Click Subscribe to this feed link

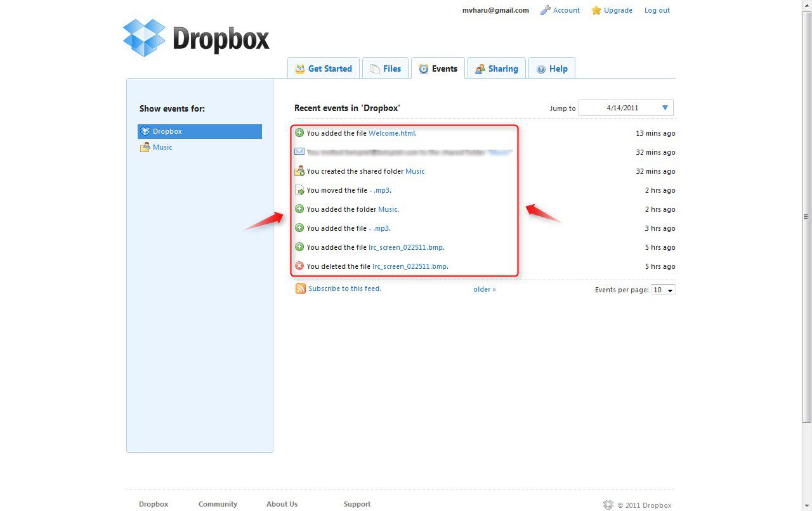coord(344,288)
